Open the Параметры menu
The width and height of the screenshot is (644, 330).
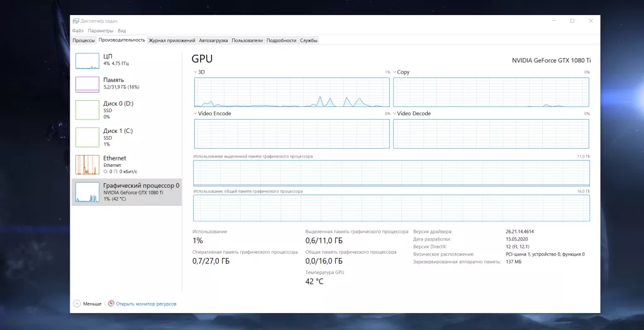(x=101, y=30)
